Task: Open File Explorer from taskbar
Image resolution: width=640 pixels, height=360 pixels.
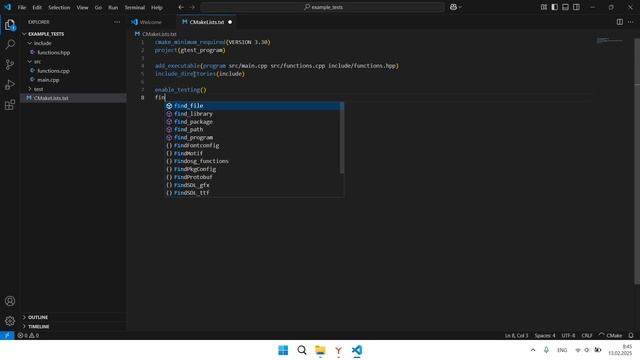Action: [x=320, y=350]
